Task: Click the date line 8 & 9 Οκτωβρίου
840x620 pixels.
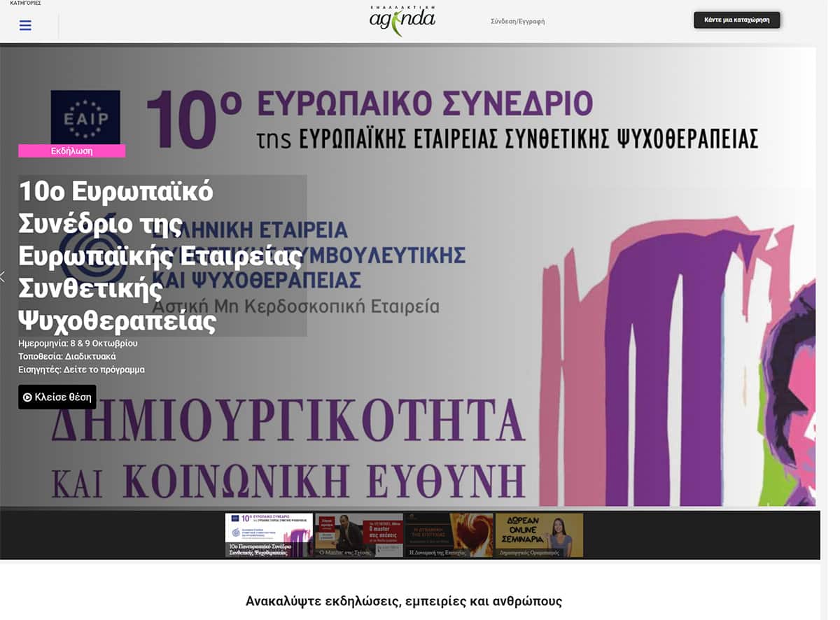Action: (x=78, y=344)
